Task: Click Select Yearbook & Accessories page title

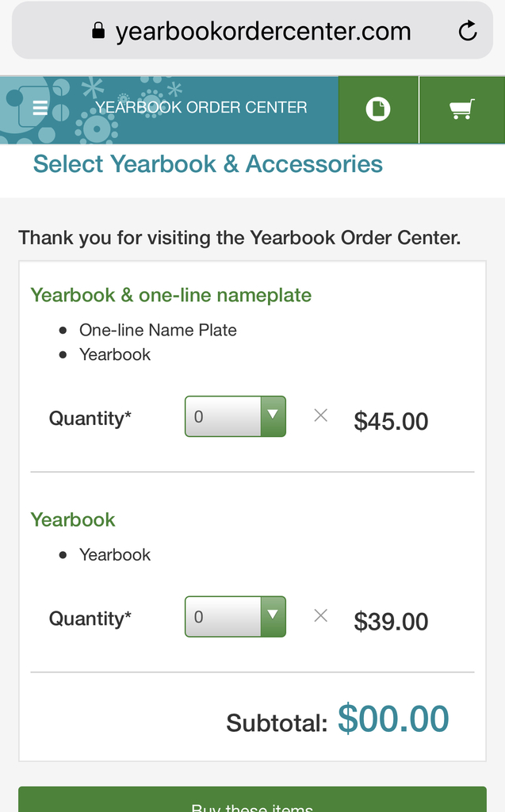Action: click(x=208, y=164)
